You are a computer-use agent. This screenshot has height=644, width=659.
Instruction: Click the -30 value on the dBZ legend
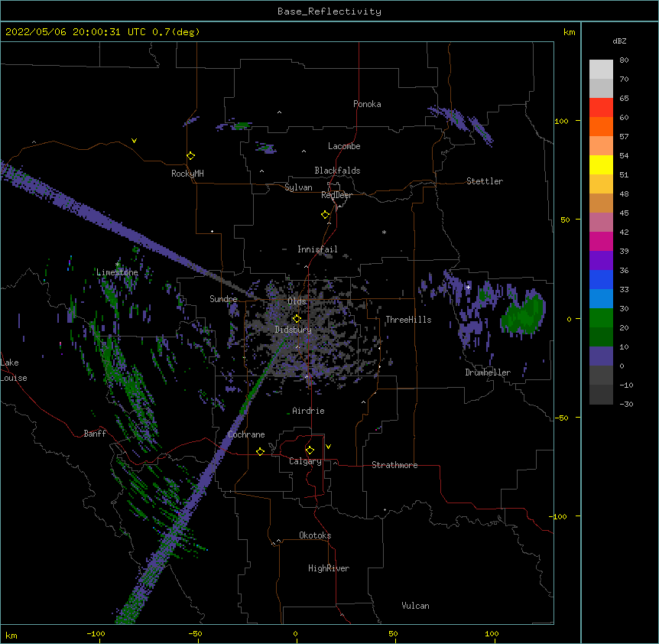tap(626, 405)
